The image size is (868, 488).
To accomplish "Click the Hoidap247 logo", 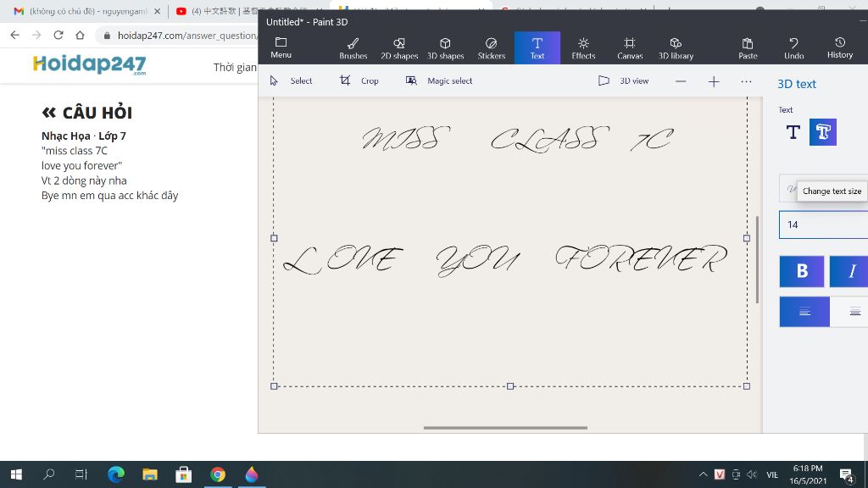I will [90, 64].
